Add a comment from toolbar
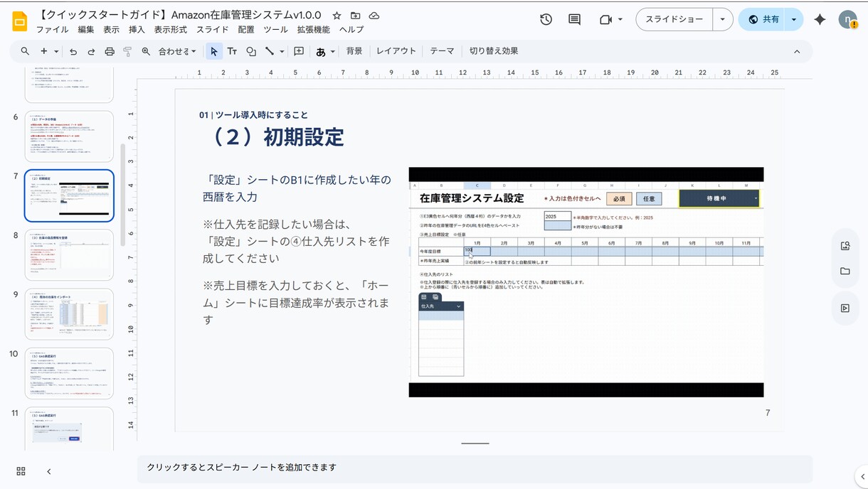Viewport: 868px width, 489px height. [299, 51]
